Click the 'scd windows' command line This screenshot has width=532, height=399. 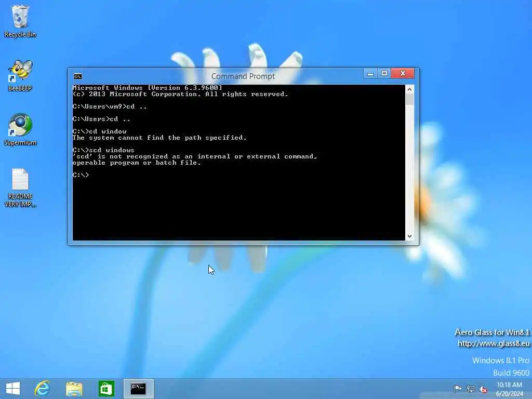pyautogui.click(x=103, y=150)
